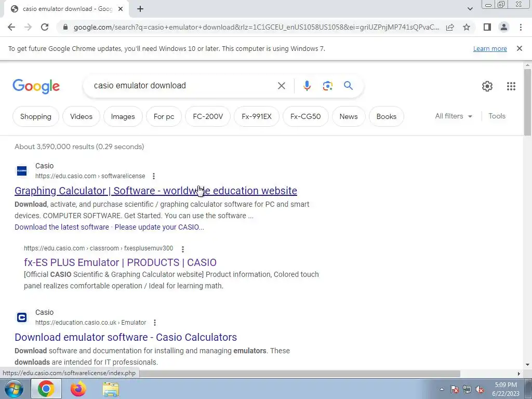Open more options for edu.casio.com softwarelicense result
532x399 pixels.
click(154, 176)
